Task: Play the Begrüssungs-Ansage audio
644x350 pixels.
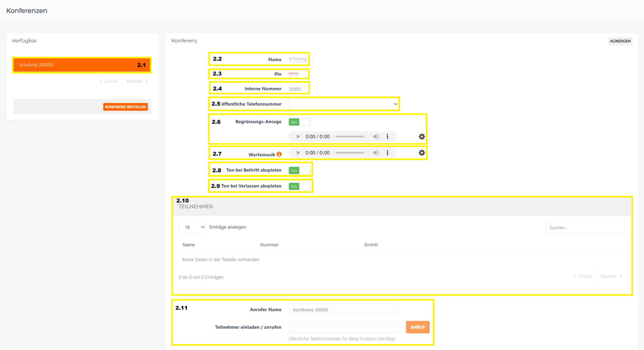Action: point(298,136)
